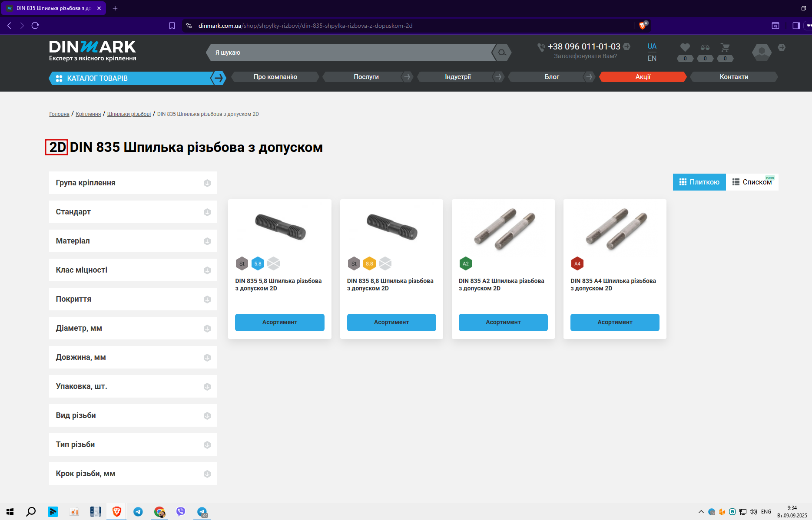
Task: Open Windows Start menu
Action: tap(10, 512)
